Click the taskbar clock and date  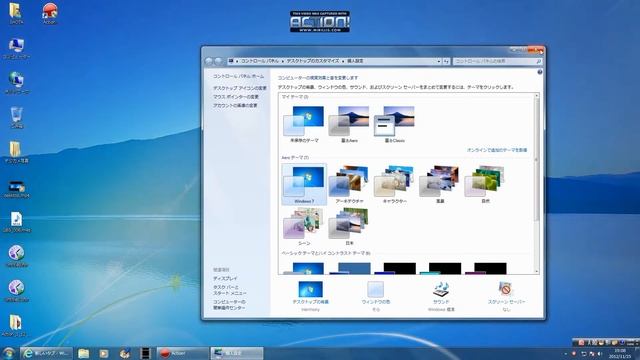pos(620,354)
